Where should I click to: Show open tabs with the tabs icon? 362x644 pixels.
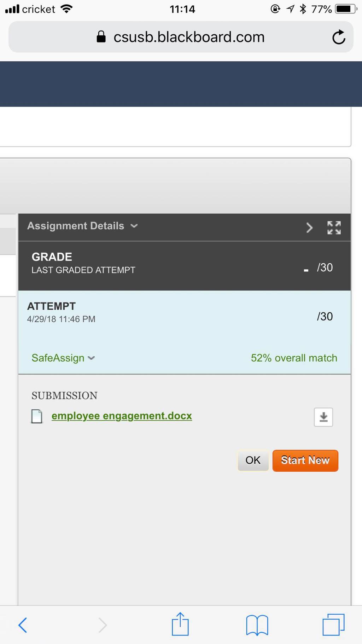[x=333, y=625]
